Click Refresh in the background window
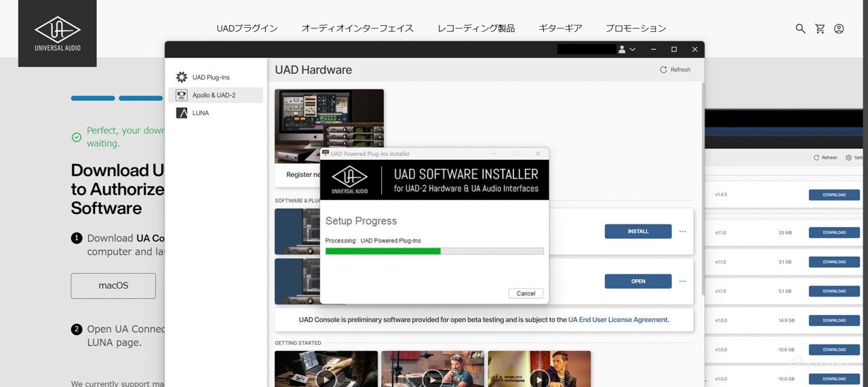This screenshot has width=868, height=387. (x=825, y=157)
